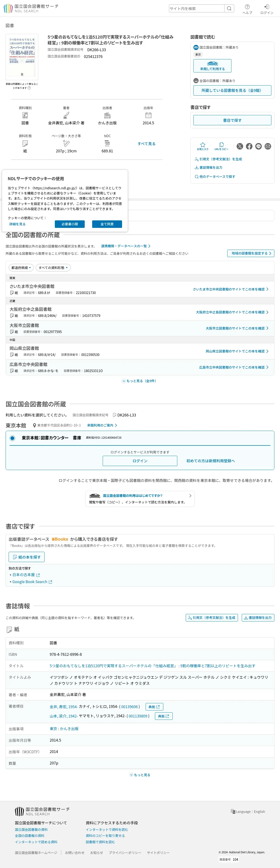The height and width of the screenshot is (868, 280).
Task: Click the sidebar 書店で探す button
Action: [232, 120]
